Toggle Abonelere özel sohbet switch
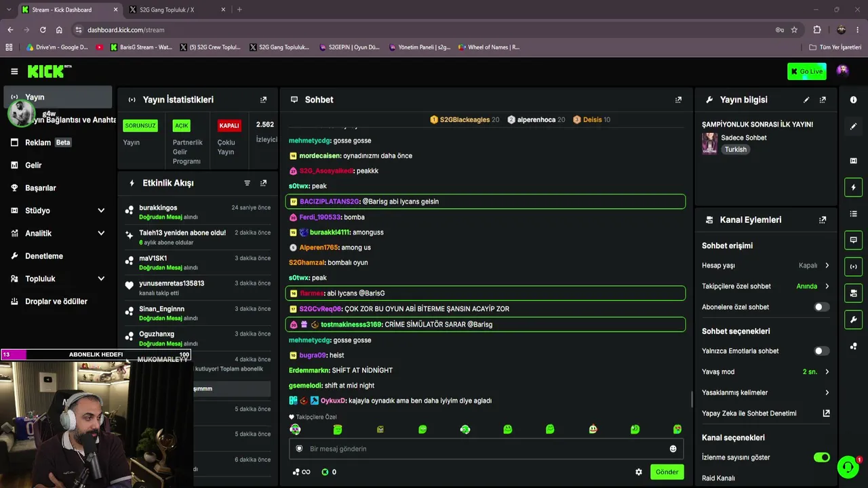This screenshot has height=488, width=868. point(821,307)
